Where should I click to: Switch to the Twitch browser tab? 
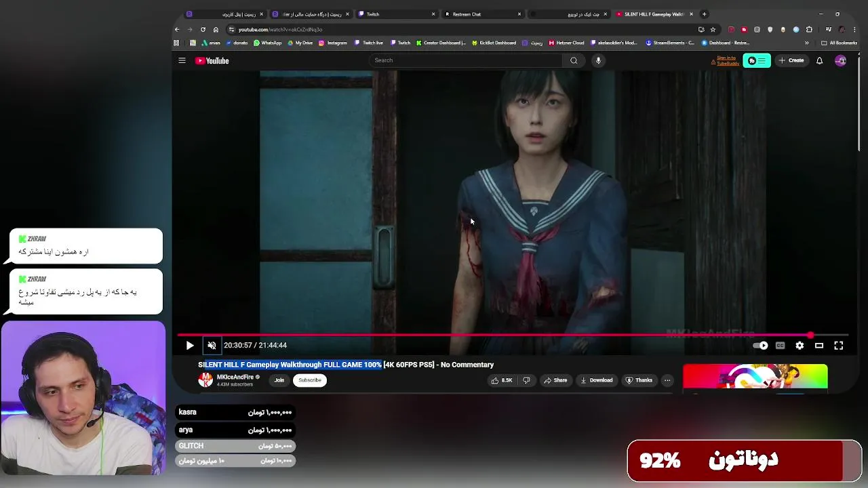[397, 14]
